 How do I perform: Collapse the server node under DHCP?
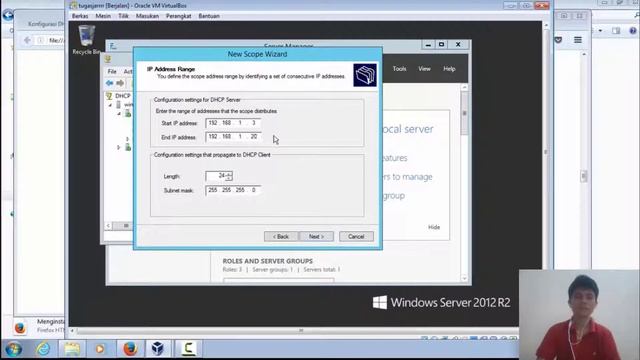[110, 105]
